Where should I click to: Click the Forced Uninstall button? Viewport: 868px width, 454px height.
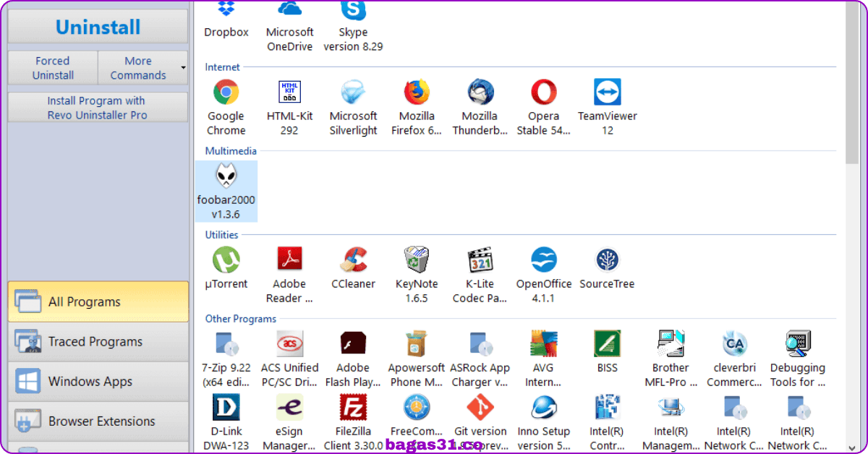[53, 68]
